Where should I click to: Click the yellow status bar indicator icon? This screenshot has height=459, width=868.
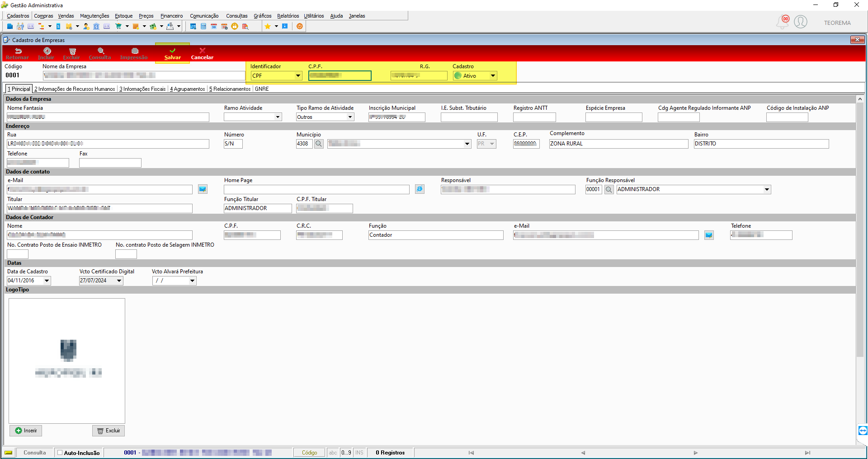click(9, 453)
